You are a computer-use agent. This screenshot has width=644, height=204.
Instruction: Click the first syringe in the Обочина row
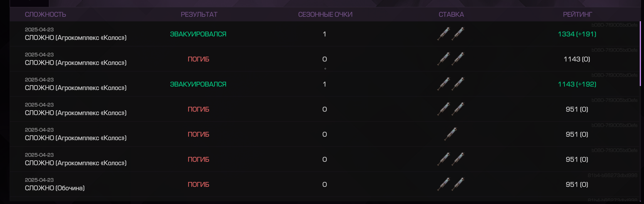click(443, 184)
